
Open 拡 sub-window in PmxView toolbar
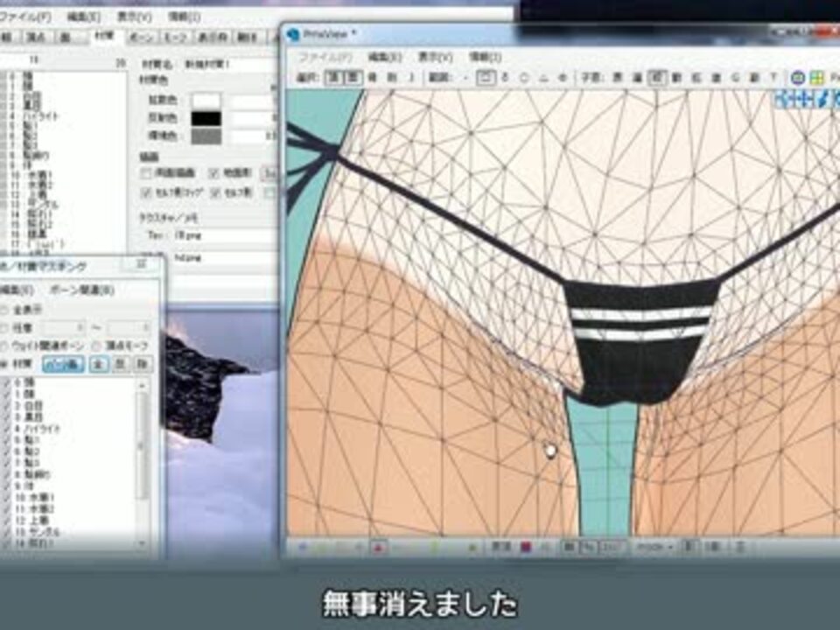pyautogui.click(x=696, y=78)
